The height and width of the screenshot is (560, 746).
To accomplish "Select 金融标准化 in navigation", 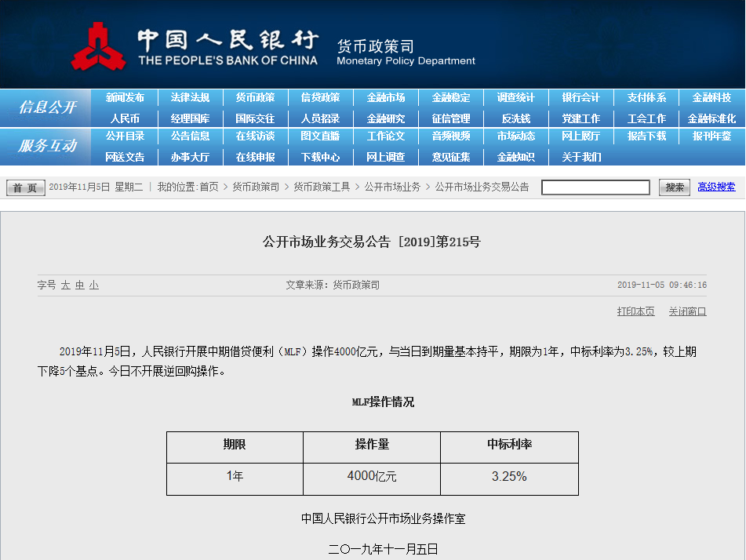I will click(711, 118).
